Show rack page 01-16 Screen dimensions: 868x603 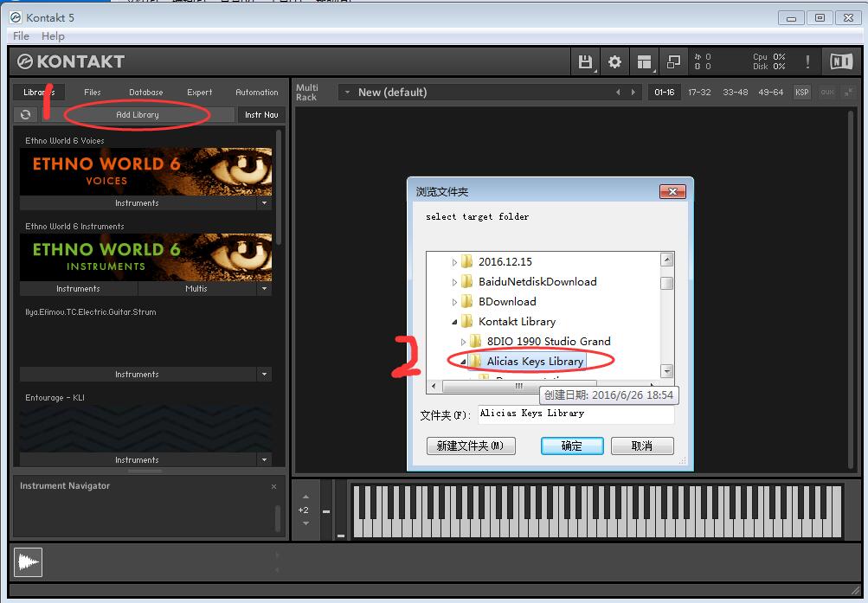coord(665,93)
